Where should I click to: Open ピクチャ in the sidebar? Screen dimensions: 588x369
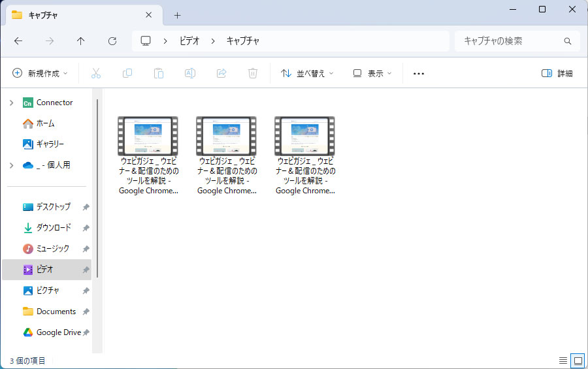point(41,291)
